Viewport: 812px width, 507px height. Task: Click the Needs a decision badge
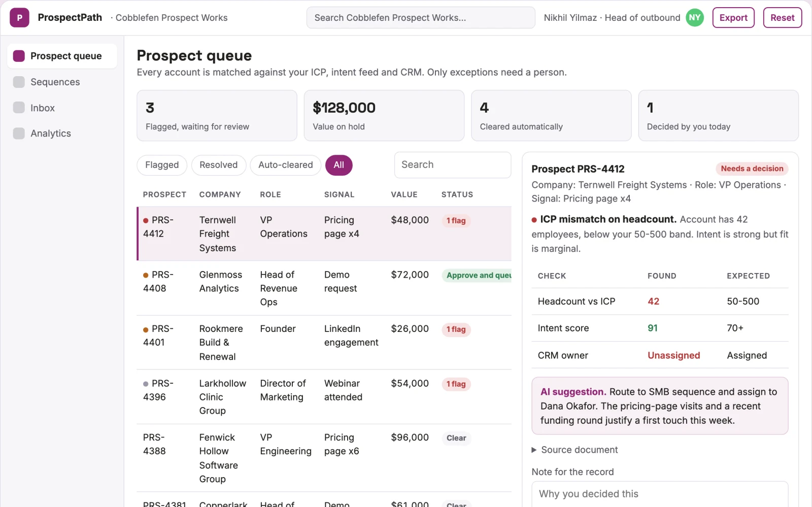point(752,168)
